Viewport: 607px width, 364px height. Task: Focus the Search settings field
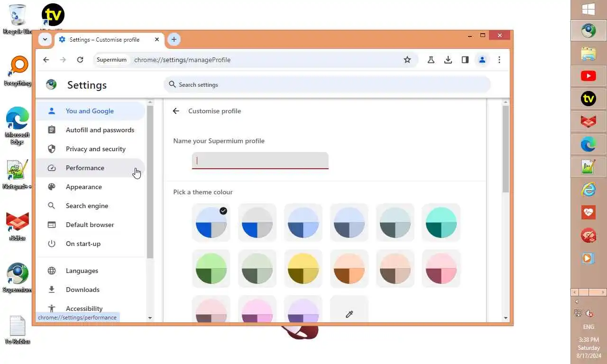pyautogui.click(x=327, y=85)
